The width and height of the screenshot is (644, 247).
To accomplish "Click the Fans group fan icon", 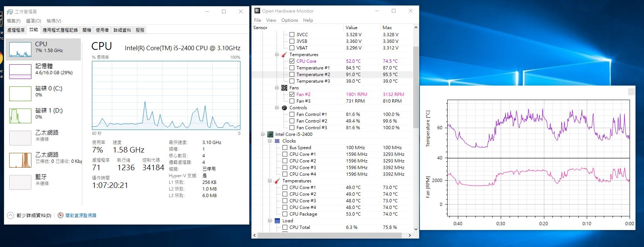I will click(x=284, y=88).
